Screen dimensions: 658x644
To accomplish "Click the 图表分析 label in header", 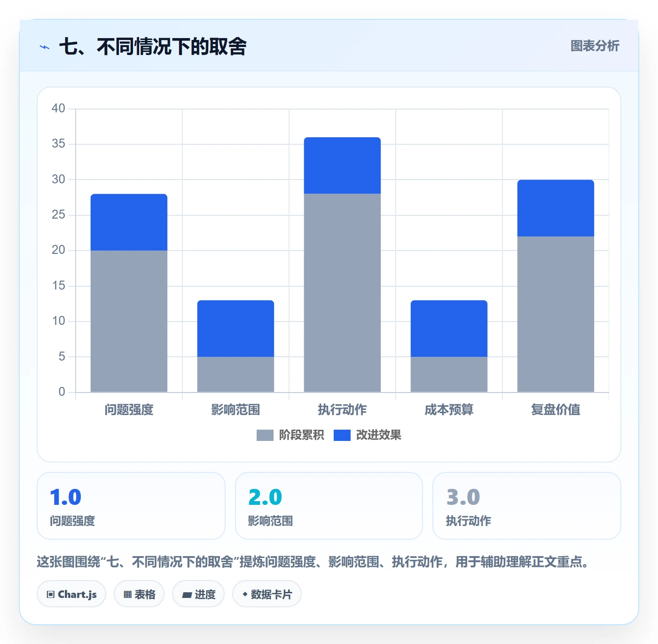I will pyautogui.click(x=595, y=46).
